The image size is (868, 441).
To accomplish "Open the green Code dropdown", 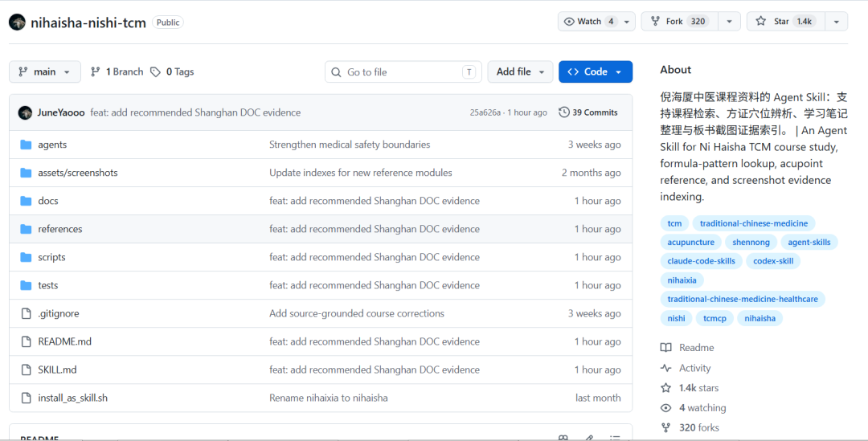I will (595, 72).
